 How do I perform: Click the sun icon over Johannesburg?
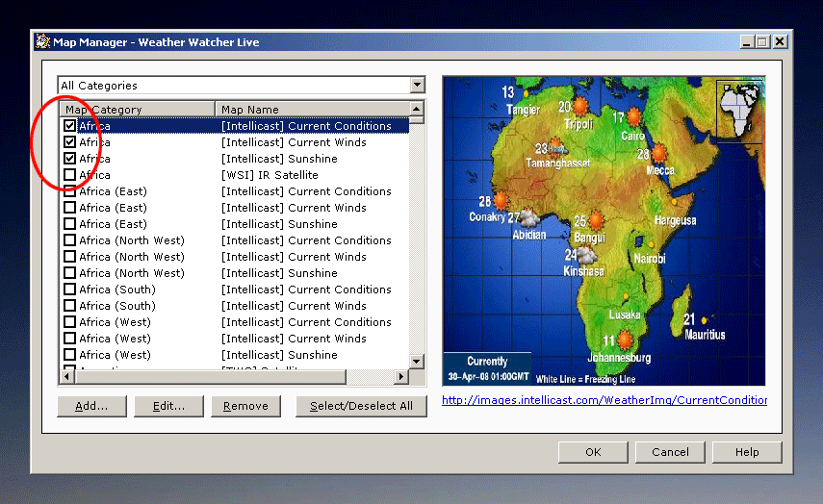(x=626, y=339)
